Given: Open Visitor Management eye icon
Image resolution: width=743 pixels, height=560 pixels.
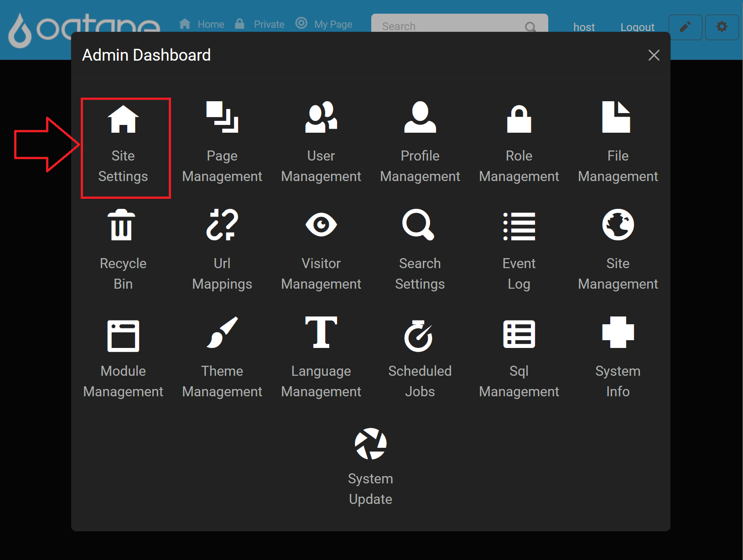Looking at the screenshot, I should (321, 225).
